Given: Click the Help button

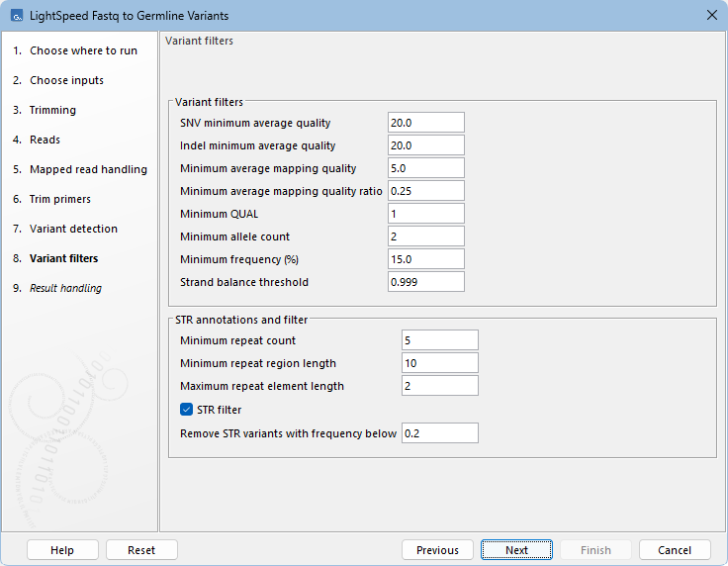Looking at the screenshot, I should point(62,550).
